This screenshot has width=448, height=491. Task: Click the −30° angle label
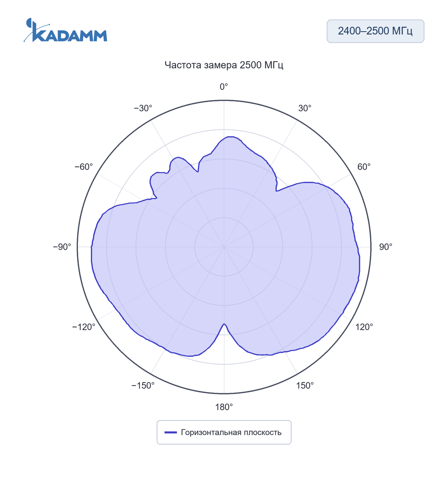click(143, 108)
